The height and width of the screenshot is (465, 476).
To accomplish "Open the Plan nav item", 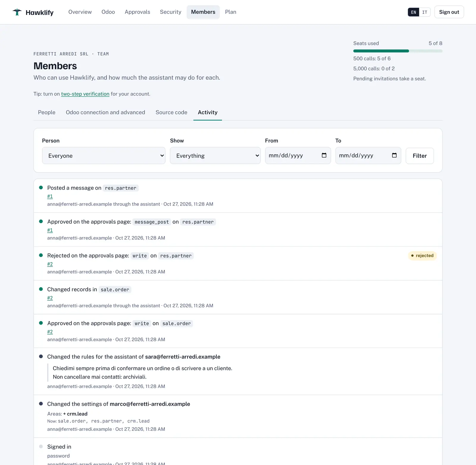I will (231, 12).
